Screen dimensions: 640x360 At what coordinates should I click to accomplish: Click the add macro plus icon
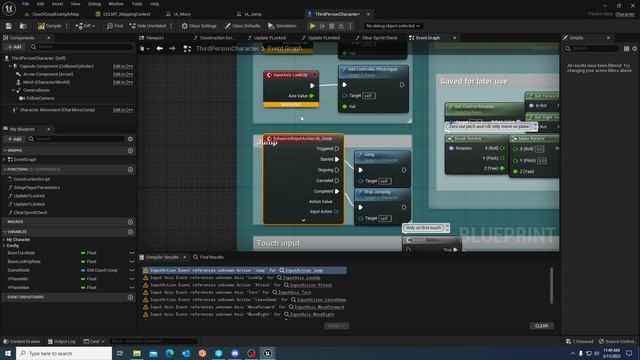point(130,222)
